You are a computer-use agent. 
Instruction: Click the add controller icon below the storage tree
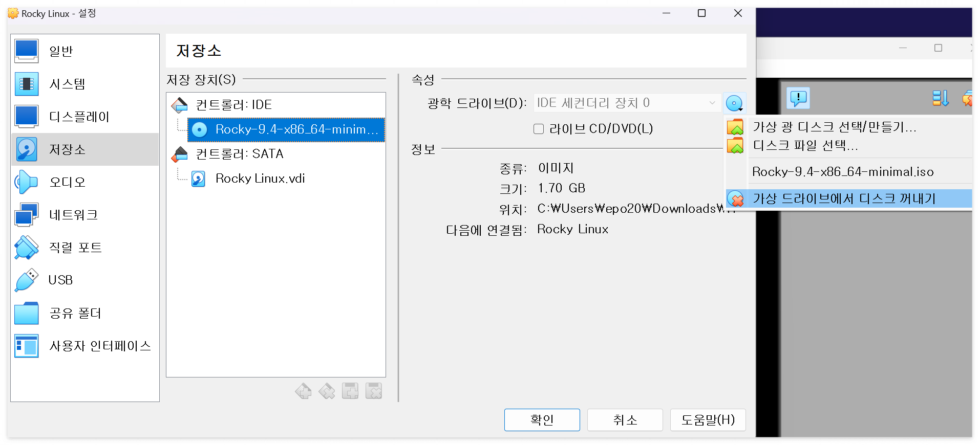pos(303,391)
